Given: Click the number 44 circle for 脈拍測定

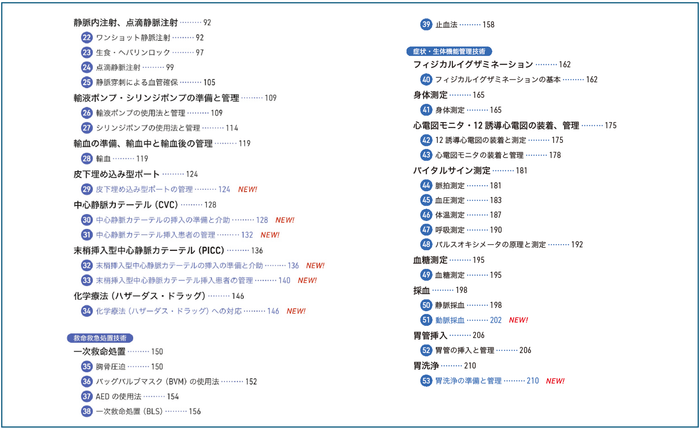Looking at the screenshot, I should pyautogui.click(x=426, y=185).
